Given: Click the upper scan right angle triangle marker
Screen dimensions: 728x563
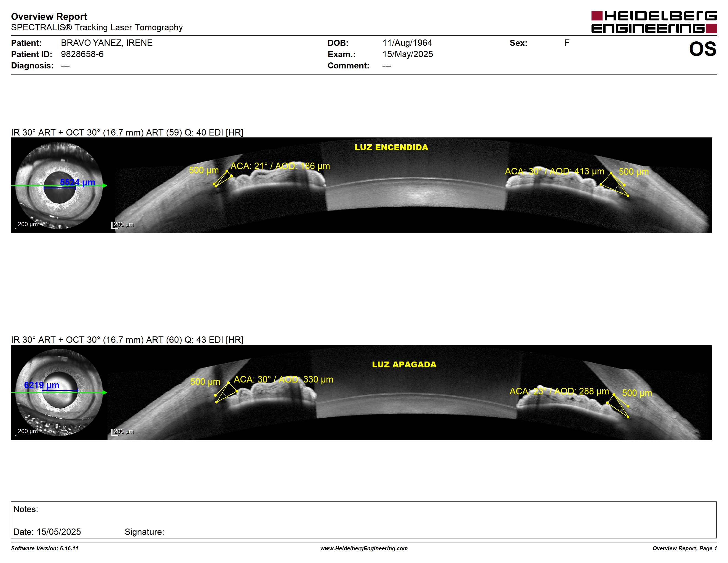Looking at the screenshot, I should tap(615, 184).
